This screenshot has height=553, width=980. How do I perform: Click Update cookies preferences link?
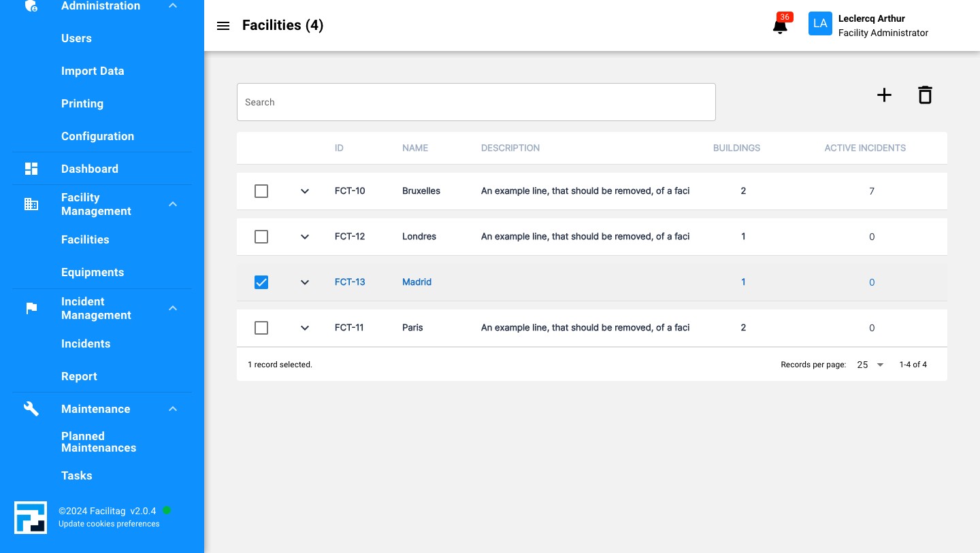tap(109, 524)
